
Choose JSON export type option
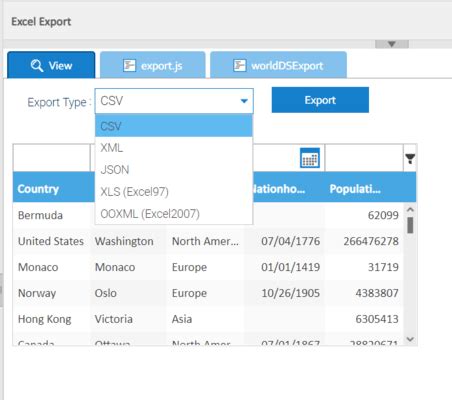(174, 170)
